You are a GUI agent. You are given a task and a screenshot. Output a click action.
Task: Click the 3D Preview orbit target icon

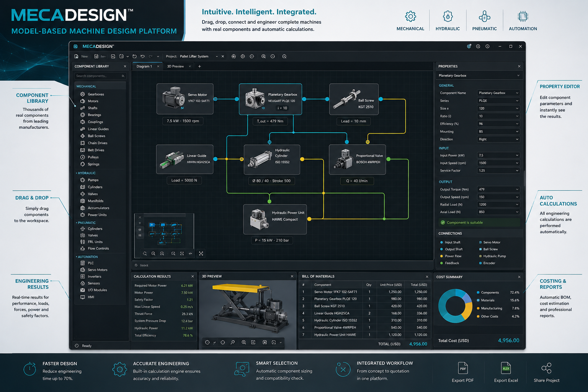[x=207, y=342]
